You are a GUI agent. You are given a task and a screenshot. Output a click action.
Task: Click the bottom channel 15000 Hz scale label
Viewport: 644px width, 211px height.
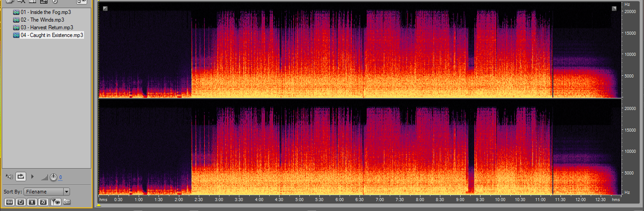(x=631, y=130)
